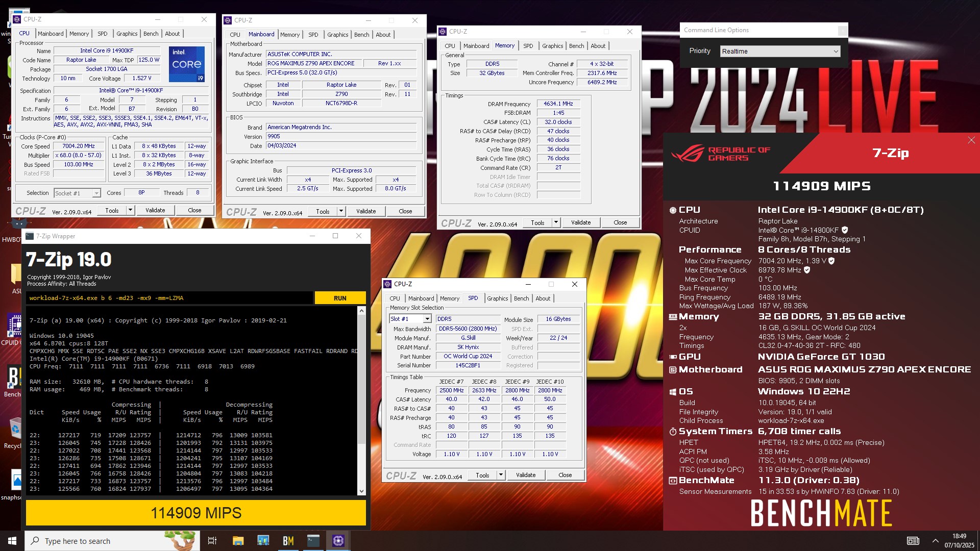Click the CPU section icon in BenchMate panel
980x551 pixels.
(673, 210)
